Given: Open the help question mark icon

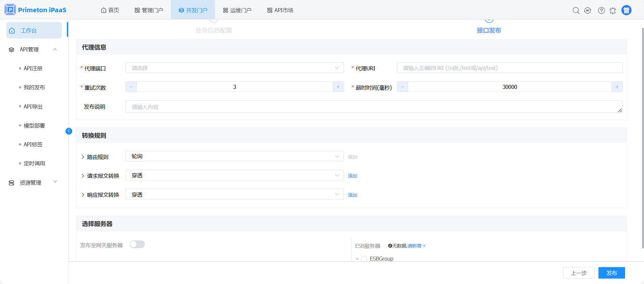Looking at the screenshot, I should 601,10.
